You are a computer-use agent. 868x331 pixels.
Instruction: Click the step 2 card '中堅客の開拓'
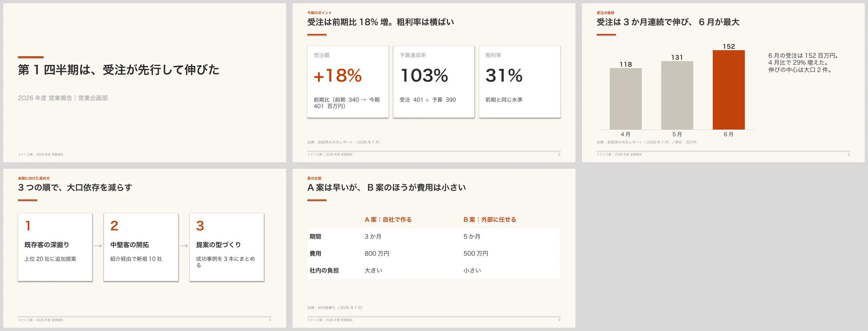tap(141, 247)
